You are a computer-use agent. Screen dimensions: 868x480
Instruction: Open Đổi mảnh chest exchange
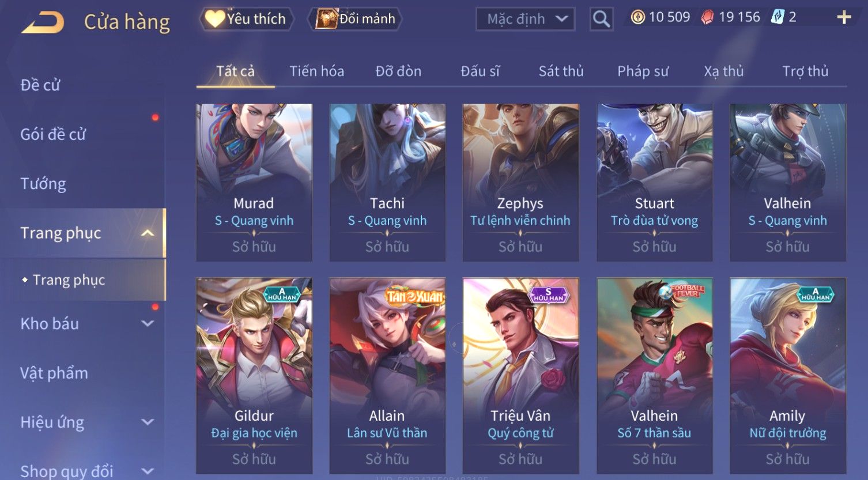coord(355,19)
